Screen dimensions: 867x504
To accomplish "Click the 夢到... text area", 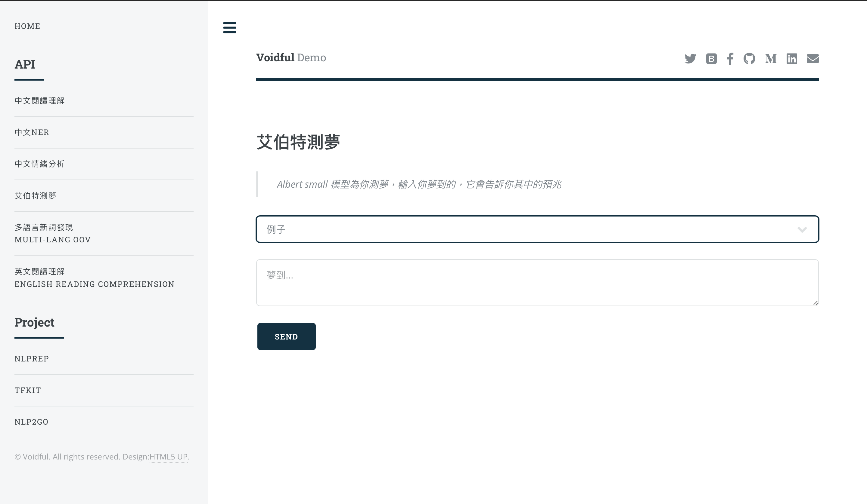I will point(537,283).
